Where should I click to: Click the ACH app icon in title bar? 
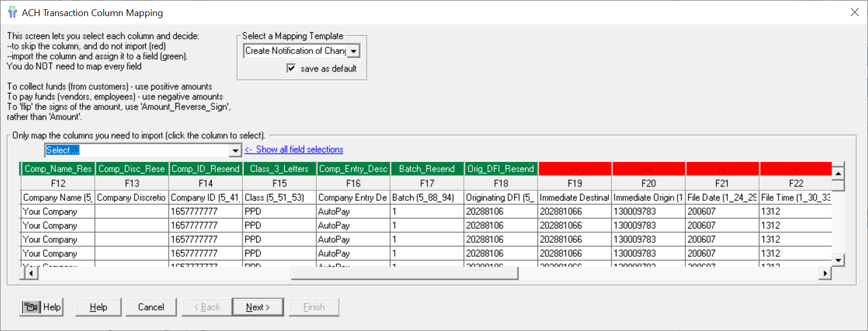[x=12, y=12]
